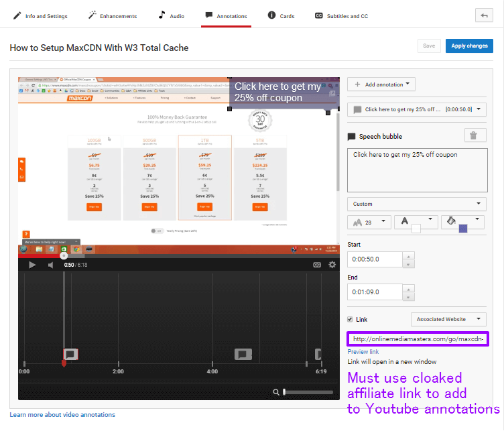Select the annotation marker near 4:40 on timeline
Image resolution: width=504 pixels, height=431 pixels.
click(243, 354)
